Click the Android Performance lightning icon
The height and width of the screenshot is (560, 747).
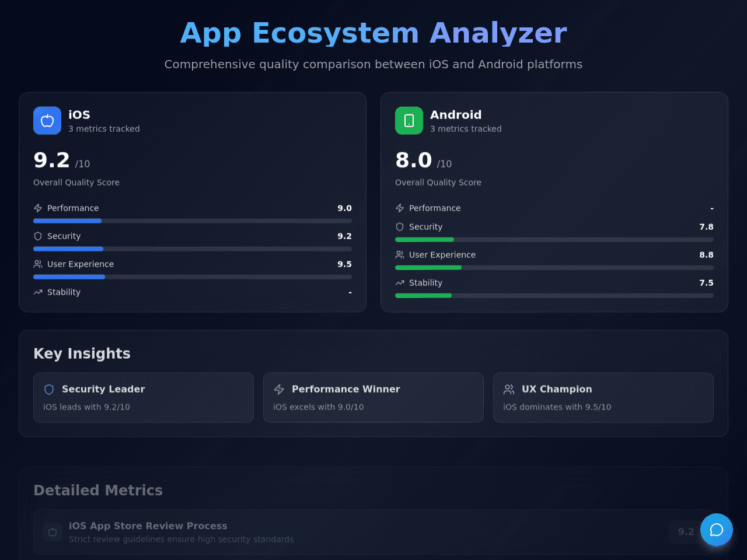(x=400, y=208)
